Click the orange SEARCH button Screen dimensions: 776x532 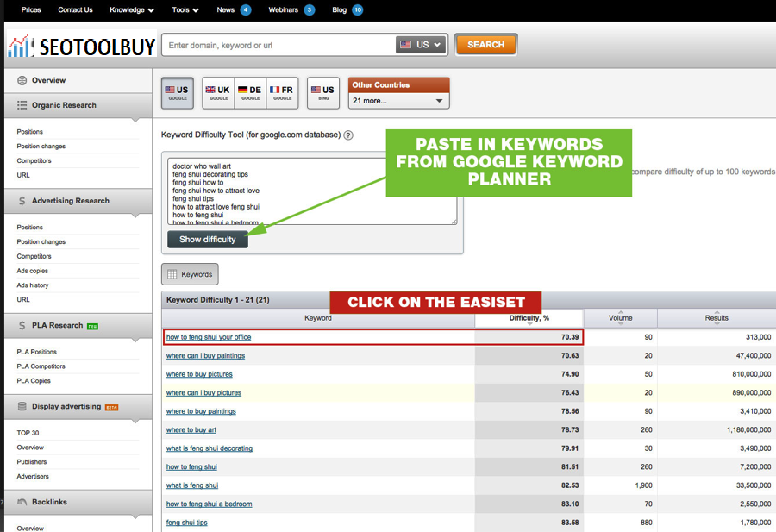click(486, 45)
